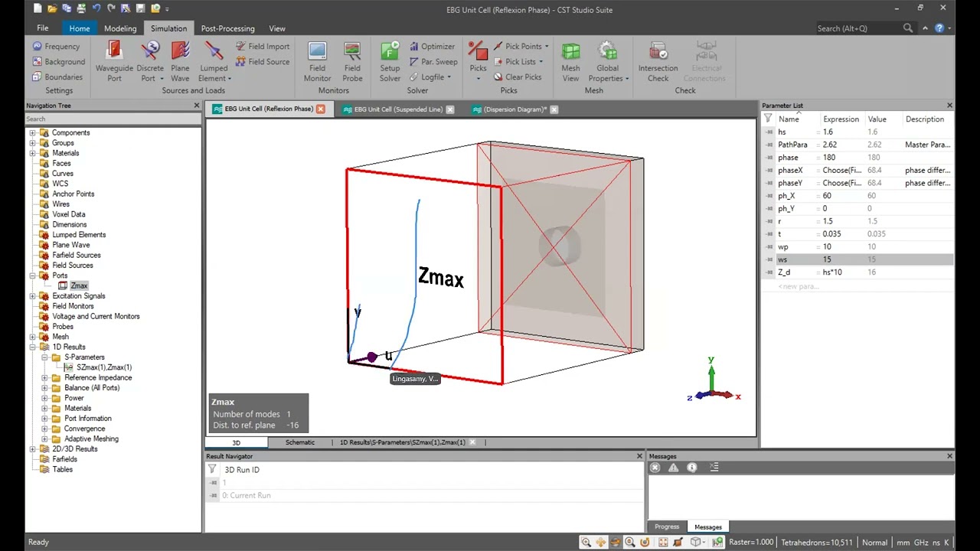Expand the Components tree node
980x551 pixels.
[x=32, y=132]
